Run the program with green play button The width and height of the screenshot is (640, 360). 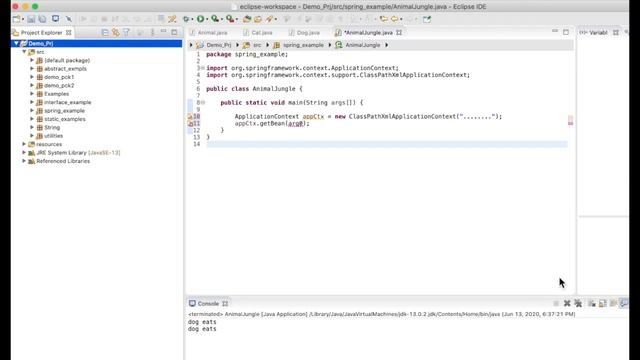(x=200, y=19)
